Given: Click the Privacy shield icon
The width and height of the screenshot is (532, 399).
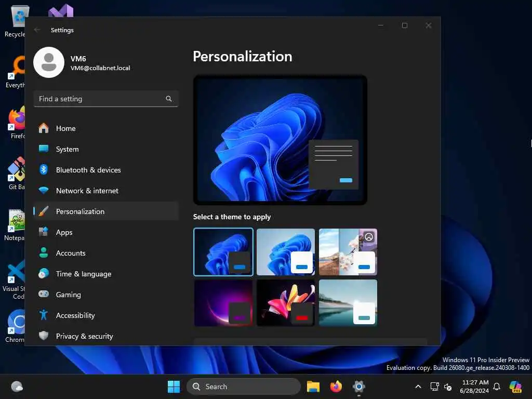Looking at the screenshot, I should click(x=44, y=336).
